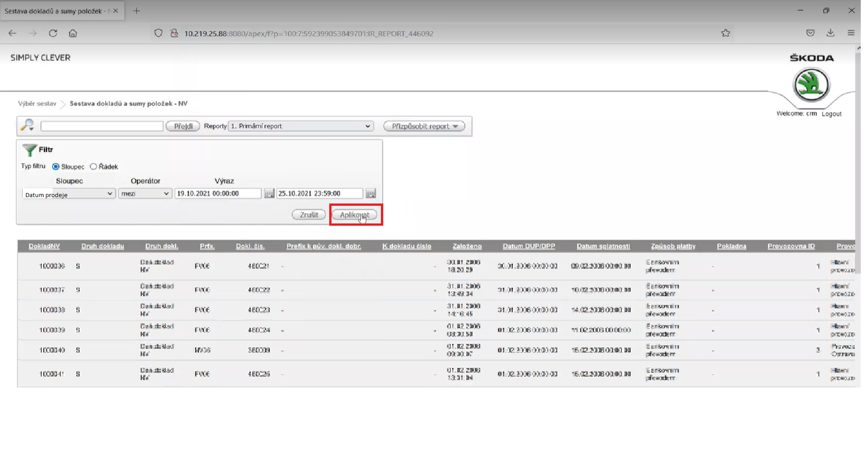This screenshot has width=868, height=465.
Task: Go to browser home page
Action: click(x=73, y=33)
